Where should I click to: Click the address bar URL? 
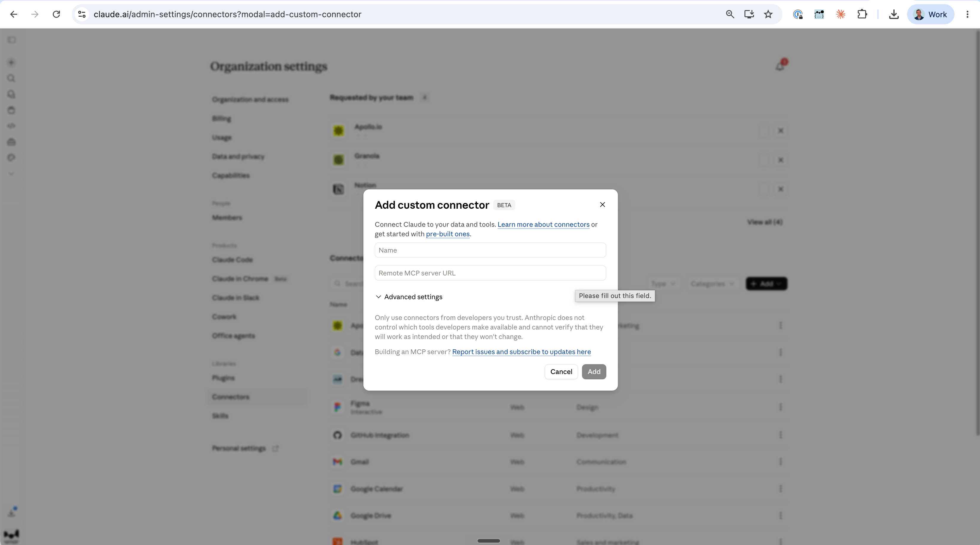(x=227, y=15)
